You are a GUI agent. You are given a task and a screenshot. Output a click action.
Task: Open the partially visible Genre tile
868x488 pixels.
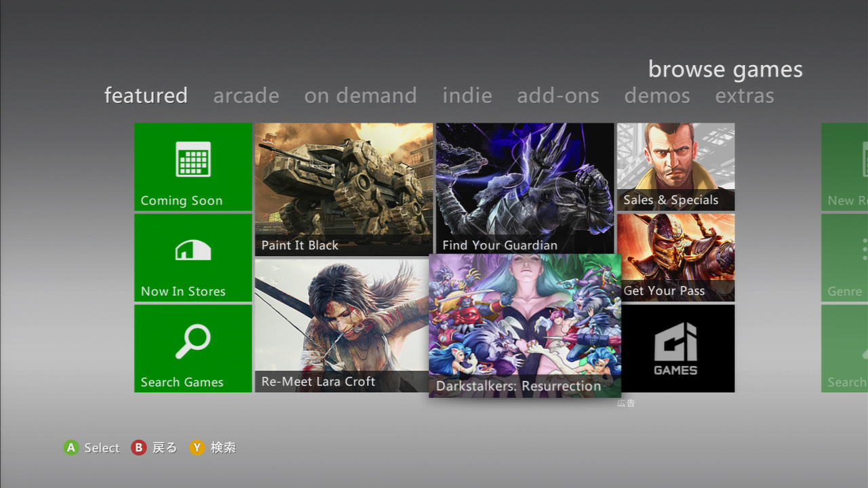pyautogui.click(x=845, y=258)
